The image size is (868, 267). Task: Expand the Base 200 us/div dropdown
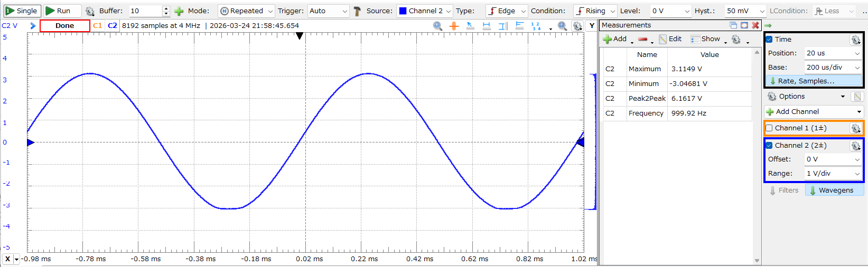[833, 68]
